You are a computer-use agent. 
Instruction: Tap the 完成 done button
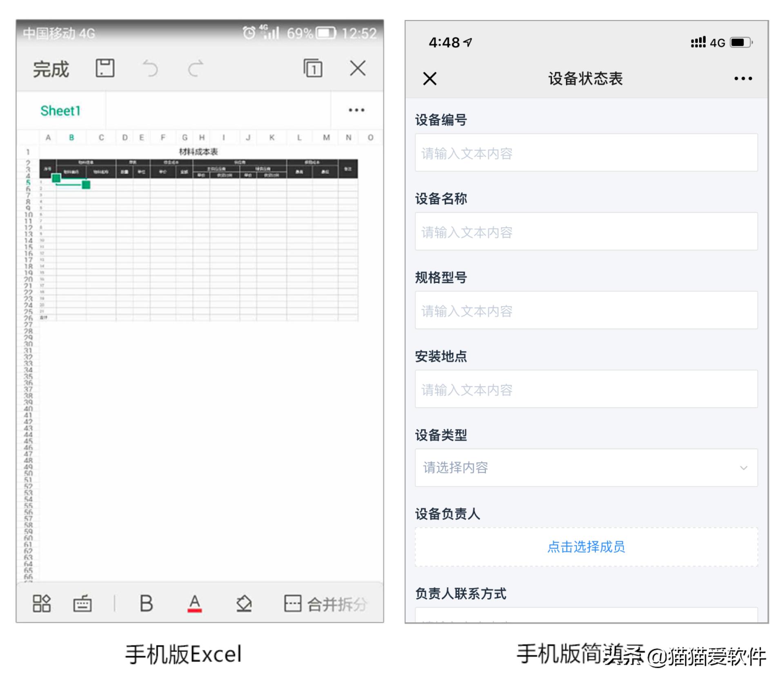(x=51, y=69)
